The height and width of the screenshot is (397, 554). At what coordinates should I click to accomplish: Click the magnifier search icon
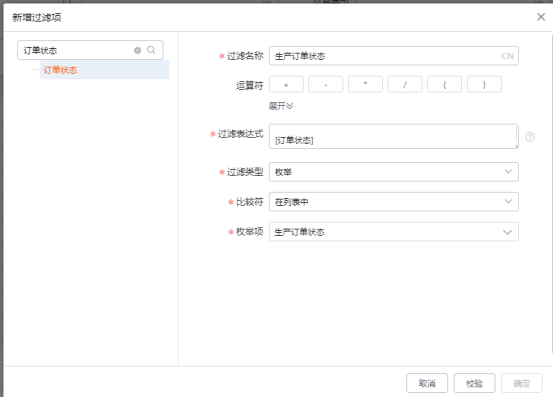[x=151, y=50]
